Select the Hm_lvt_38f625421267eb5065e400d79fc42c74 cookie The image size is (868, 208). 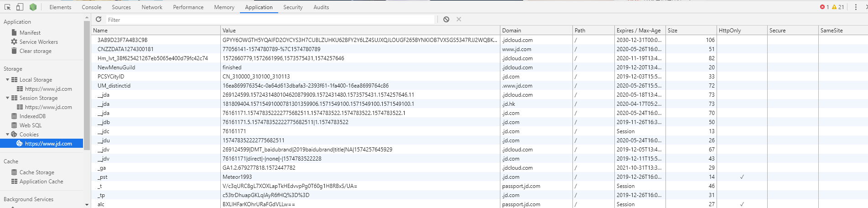(479, 58)
